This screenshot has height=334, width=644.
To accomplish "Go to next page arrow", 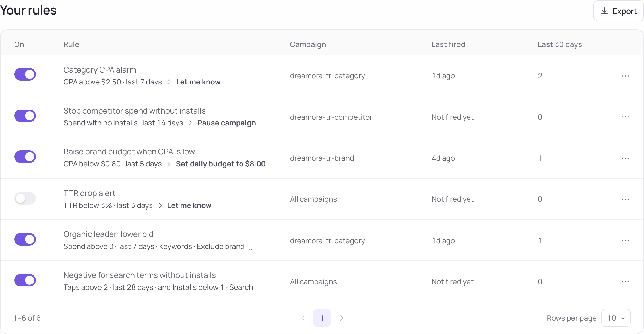I will click(x=342, y=318).
